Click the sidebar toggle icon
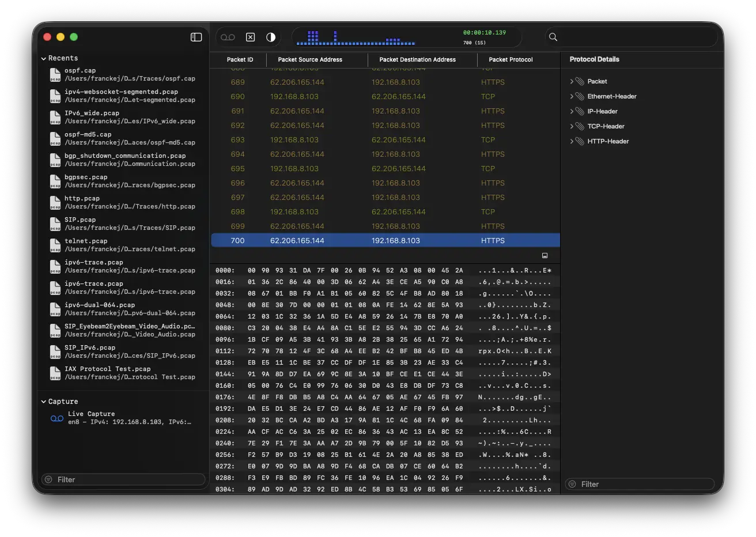The image size is (756, 537). [196, 36]
